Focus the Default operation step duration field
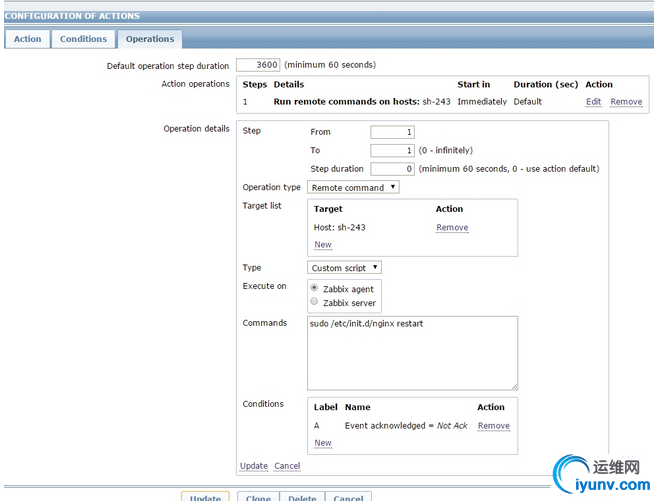The width and height of the screenshot is (656, 501). [x=258, y=65]
